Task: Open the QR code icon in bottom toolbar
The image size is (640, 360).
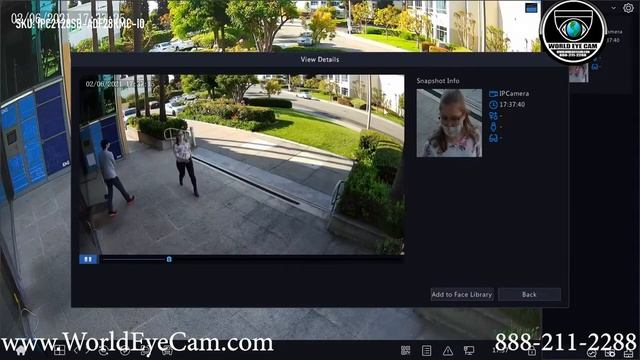Action: click(405, 350)
